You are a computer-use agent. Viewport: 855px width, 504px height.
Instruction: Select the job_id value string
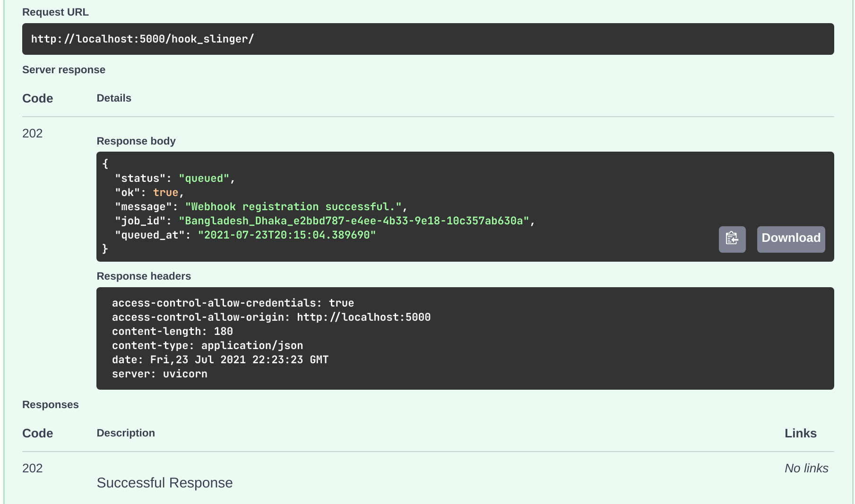pyautogui.click(x=354, y=221)
